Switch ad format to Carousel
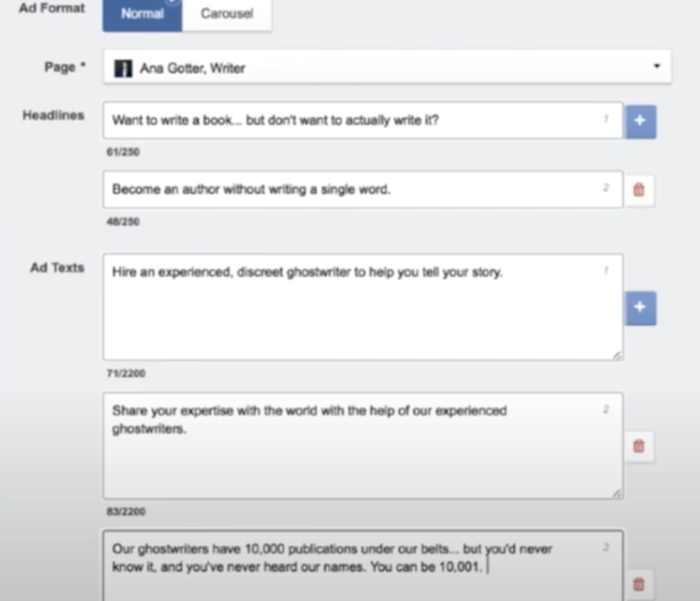Image resolution: width=700 pixels, height=601 pixels. point(227,14)
